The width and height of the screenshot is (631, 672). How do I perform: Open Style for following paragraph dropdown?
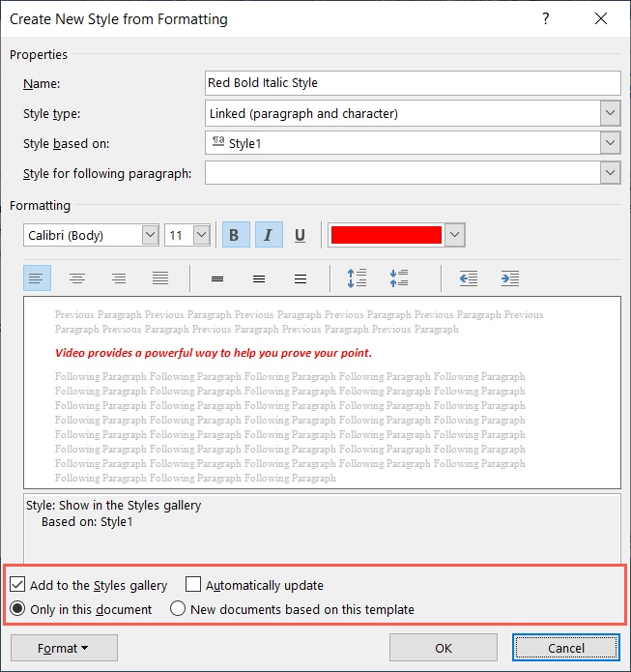pyautogui.click(x=611, y=173)
